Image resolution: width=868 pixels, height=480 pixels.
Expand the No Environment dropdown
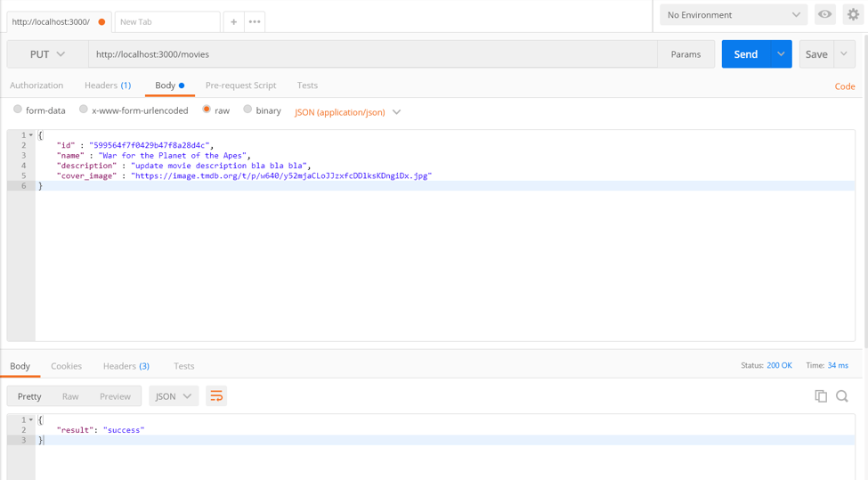733,15
